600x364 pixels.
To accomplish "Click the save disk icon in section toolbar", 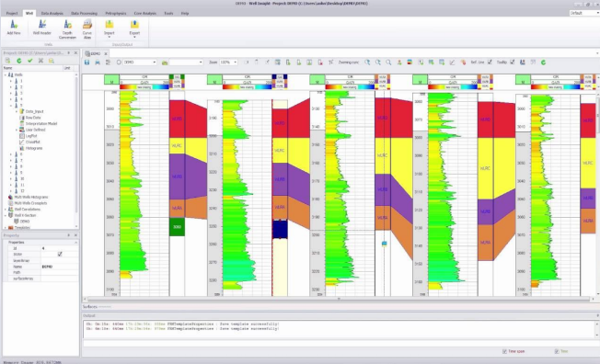I will point(87,62).
